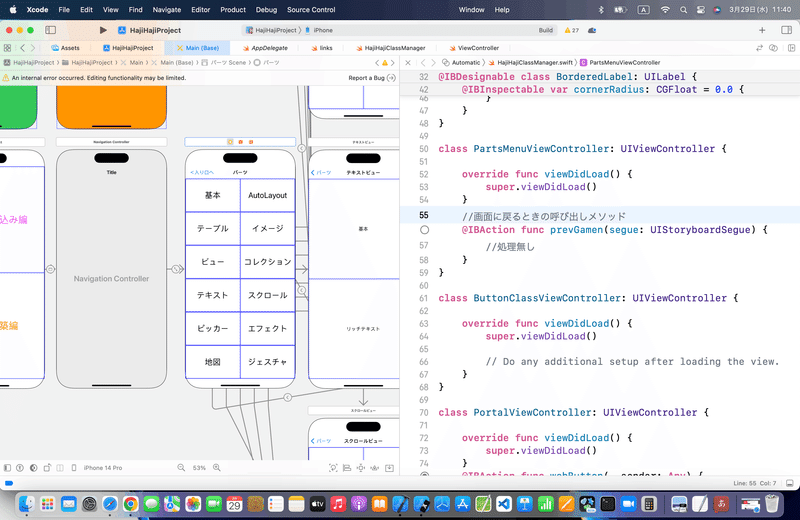The image size is (800, 520).
Task: Click the 基本 button in storyboard
Action: click(x=213, y=195)
